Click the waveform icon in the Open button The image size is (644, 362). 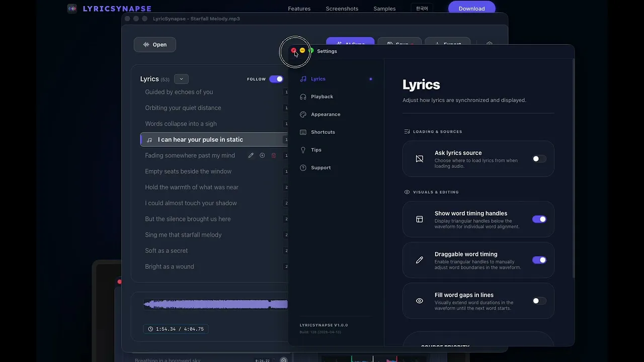coord(146,44)
